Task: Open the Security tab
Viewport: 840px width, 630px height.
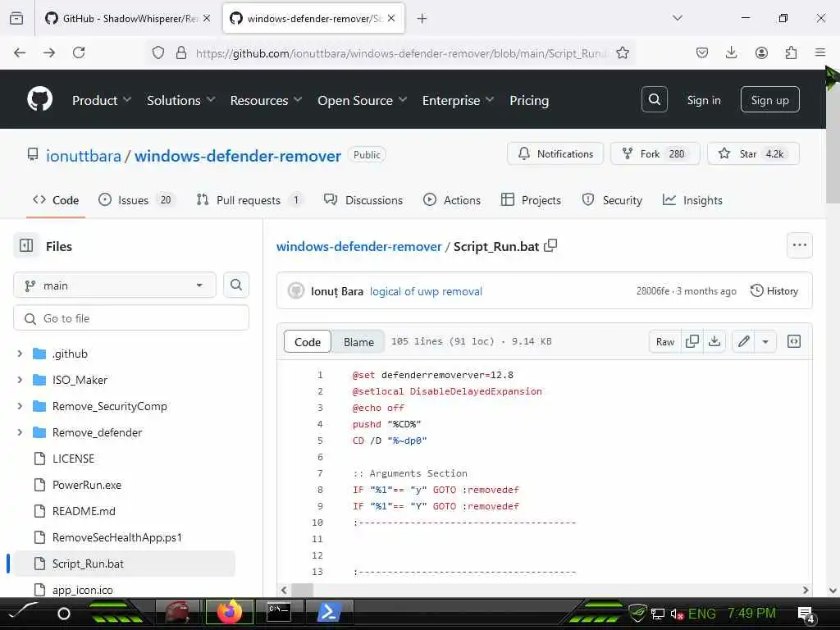Action: tap(612, 200)
